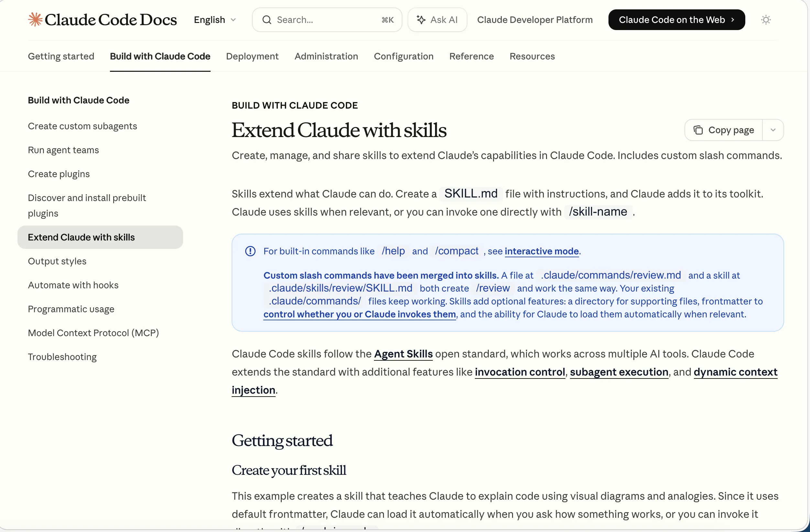
Task: Click the subagent execution link
Action: pyautogui.click(x=619, y=372)
